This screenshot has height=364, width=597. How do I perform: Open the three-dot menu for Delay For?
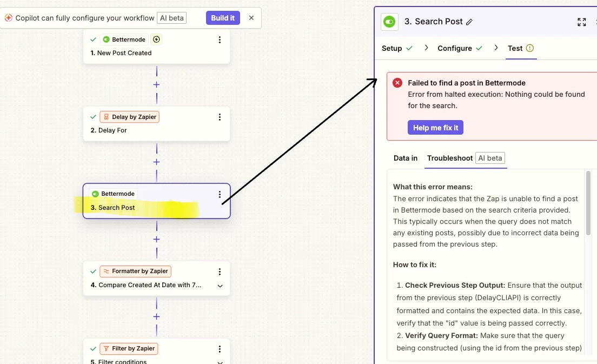click(220, 117)
